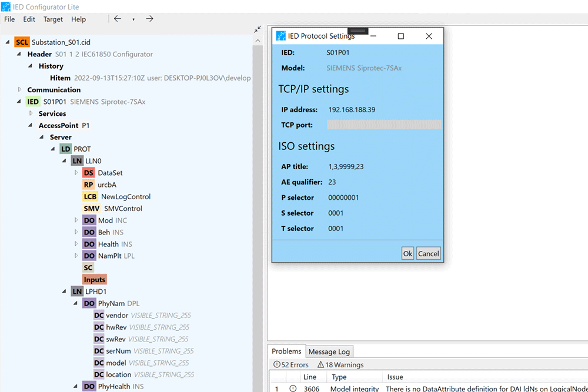The width and height of the screenshot is (588, 392).
Task: Click the navigate back arrow
Action: tap(118, 19)
